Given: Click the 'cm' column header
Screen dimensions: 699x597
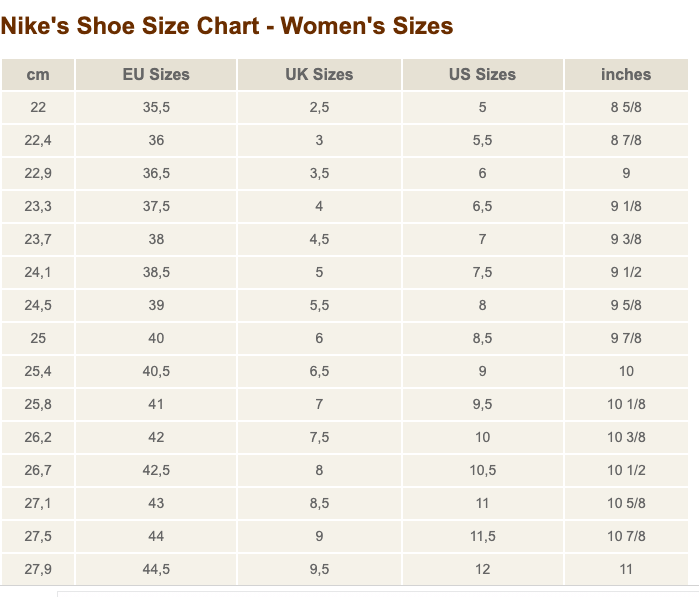Looking at the screenshot, I should click(x=38, y=74).
